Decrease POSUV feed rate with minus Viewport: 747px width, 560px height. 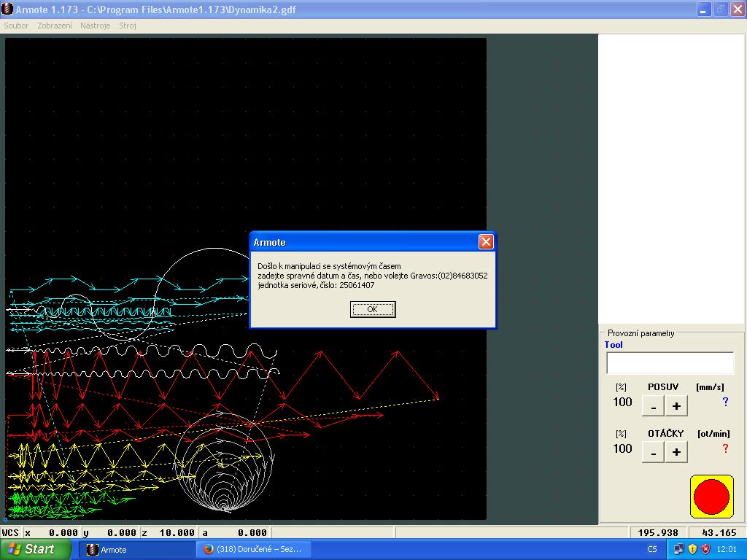tap(653, 406)
